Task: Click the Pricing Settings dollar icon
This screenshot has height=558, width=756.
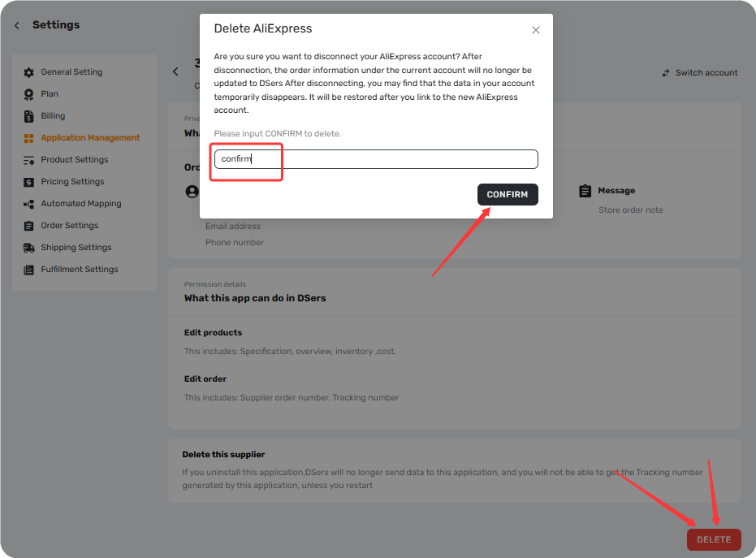Action: click(x=29, y=182)
